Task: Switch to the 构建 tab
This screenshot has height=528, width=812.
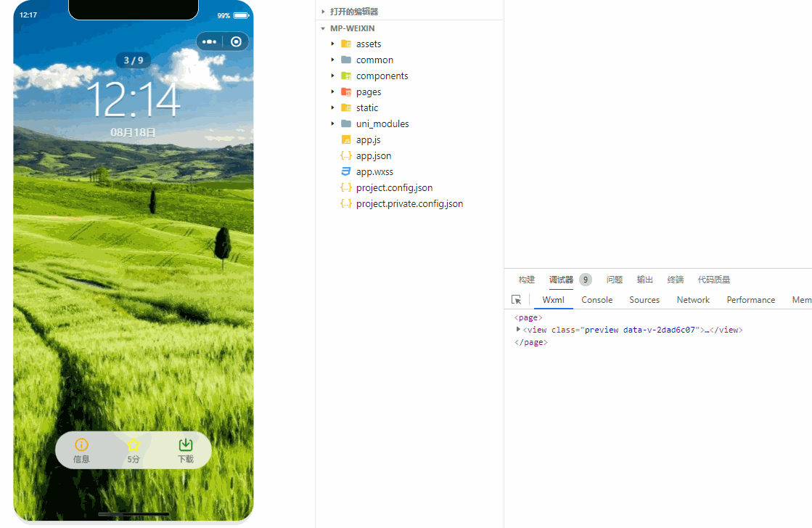Action: pos(527,280)
